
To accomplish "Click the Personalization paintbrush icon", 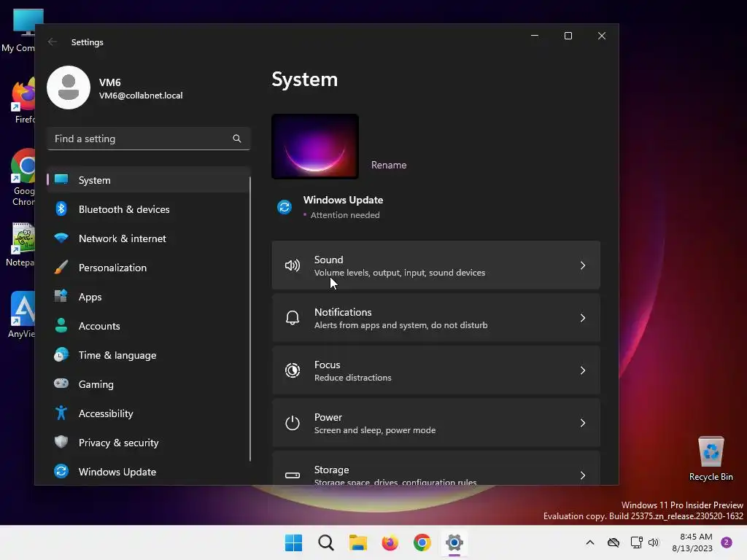I will click(x=61, y=267).
